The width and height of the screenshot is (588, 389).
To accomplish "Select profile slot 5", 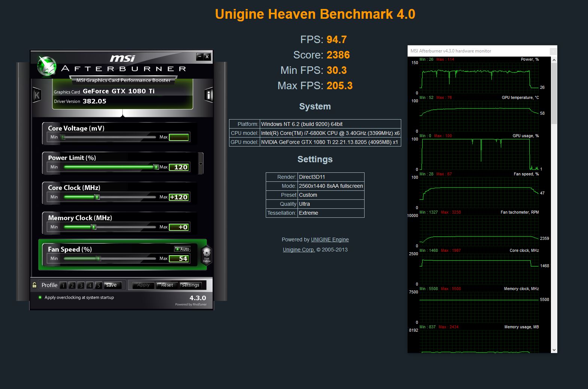I will [98, 285].
